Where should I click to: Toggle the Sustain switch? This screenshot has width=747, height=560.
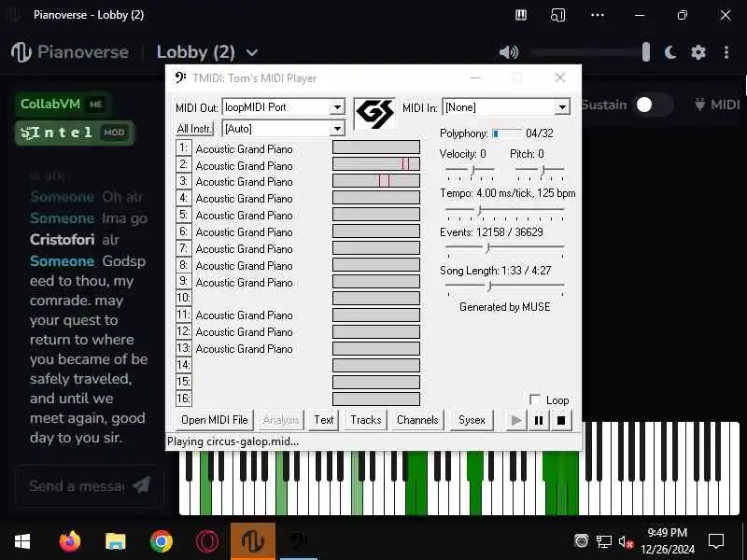[655, 105]
